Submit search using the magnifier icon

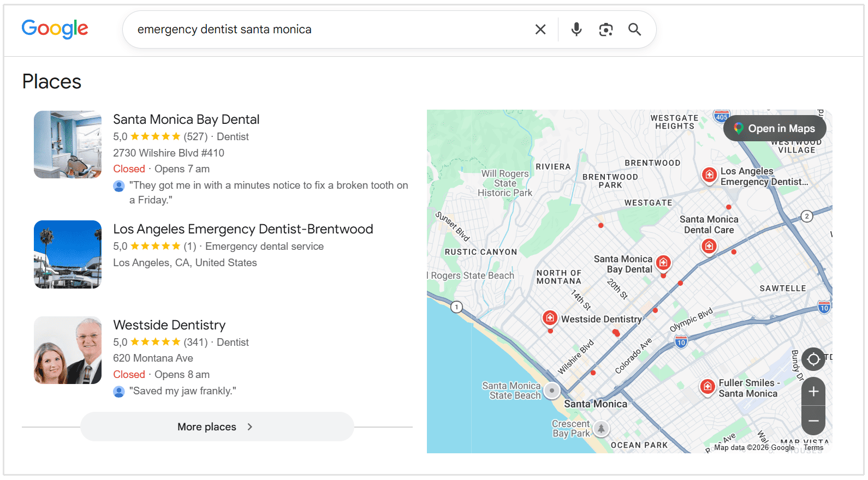[634, 29]
